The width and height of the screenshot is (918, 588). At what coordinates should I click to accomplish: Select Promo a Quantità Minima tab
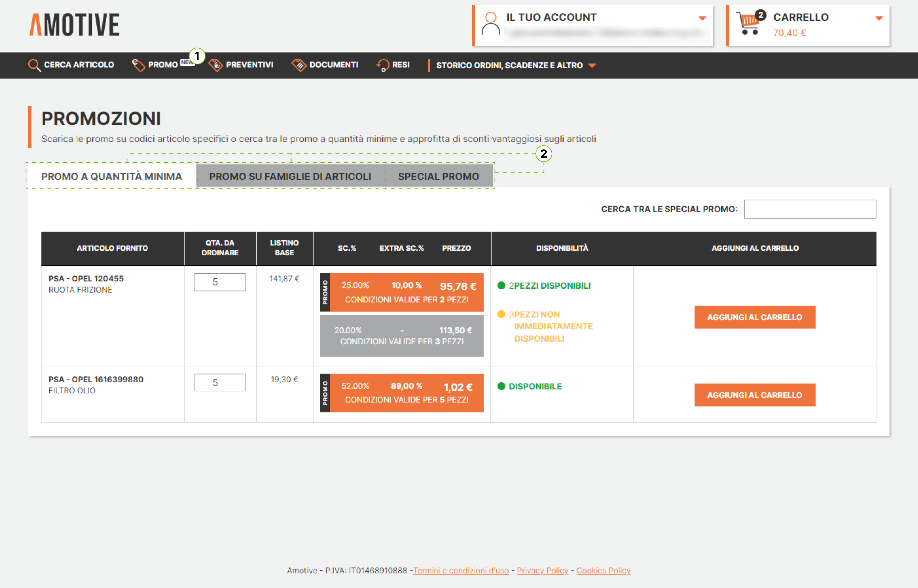(112, 177)
